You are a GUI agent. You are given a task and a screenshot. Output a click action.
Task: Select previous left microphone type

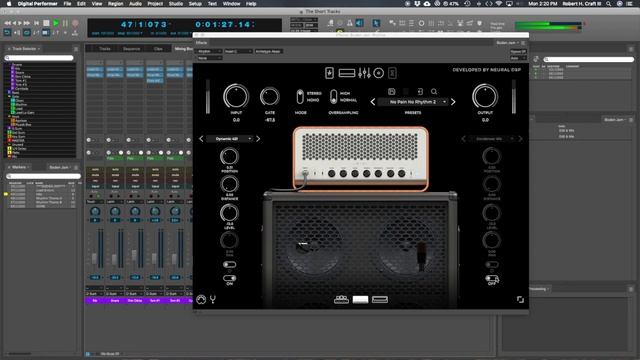pyautogui.click(x=201, y=139)
